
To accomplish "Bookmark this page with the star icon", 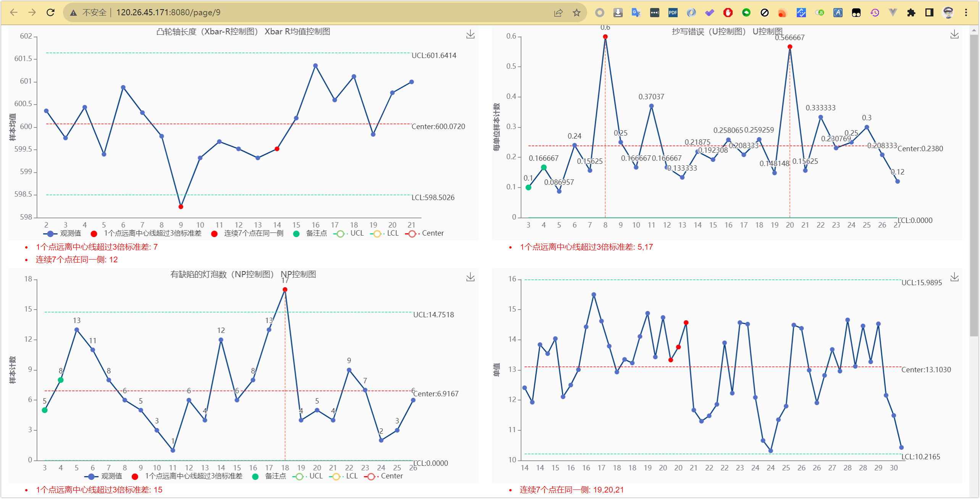I will pos(576,13).
